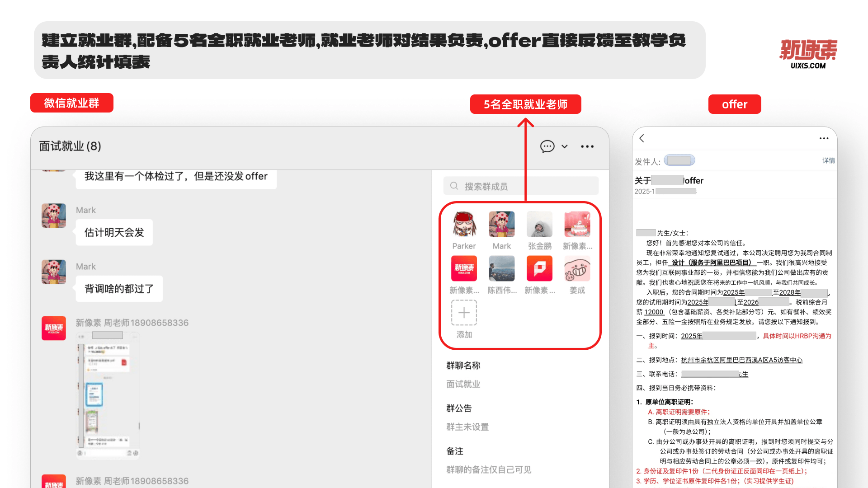Screen dimensions: 868x488
Task: Click the 背调啥的都过了 message bubble
Action: [x=119, y=289]
